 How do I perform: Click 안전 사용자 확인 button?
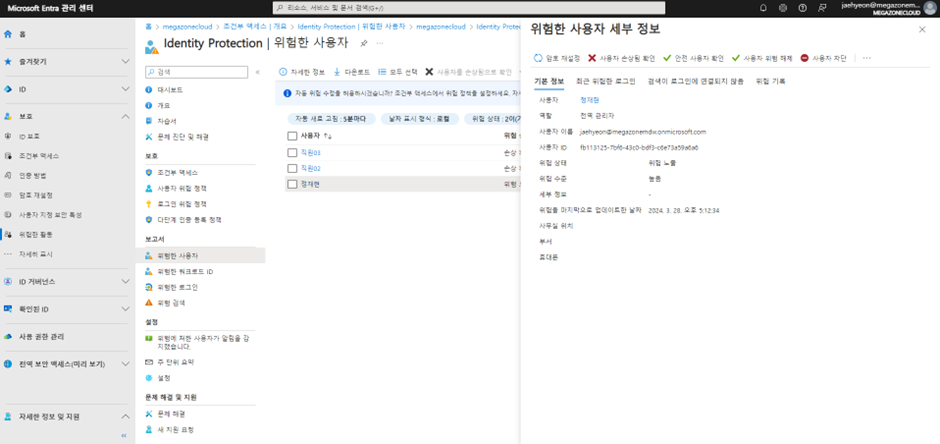(694, 58)
